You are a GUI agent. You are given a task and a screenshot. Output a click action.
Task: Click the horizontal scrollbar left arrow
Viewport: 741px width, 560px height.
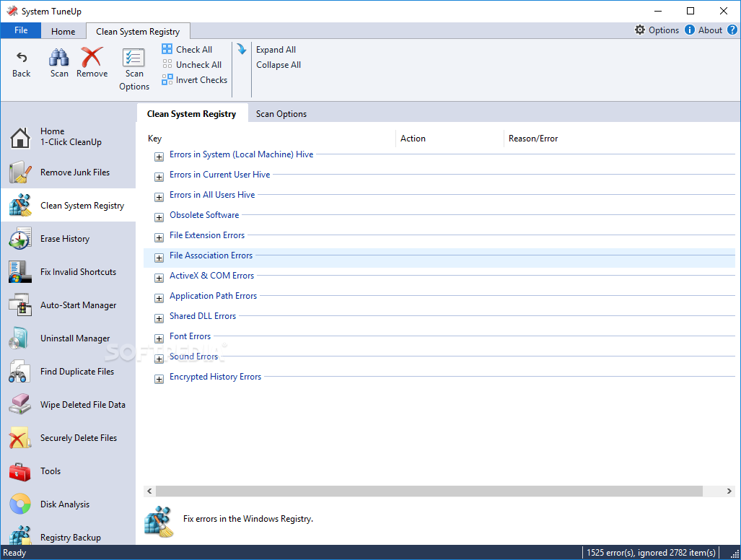[x=149, y=491]
